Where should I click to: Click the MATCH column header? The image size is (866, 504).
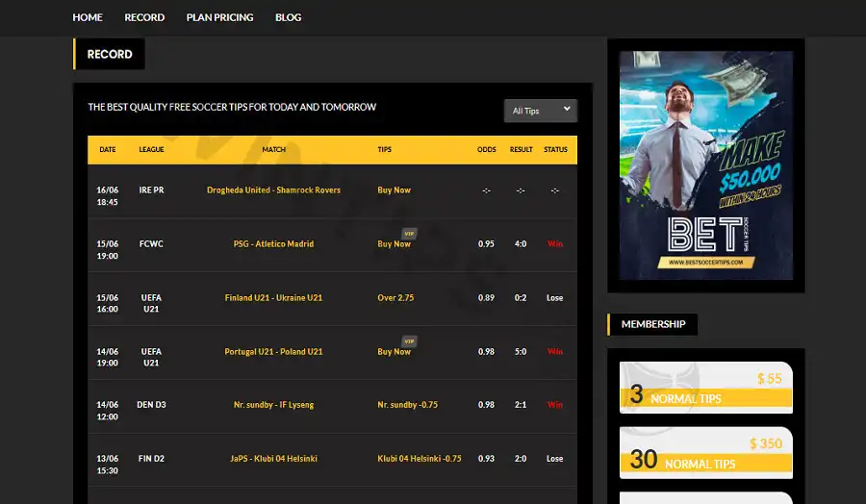(x=274, y=150)
